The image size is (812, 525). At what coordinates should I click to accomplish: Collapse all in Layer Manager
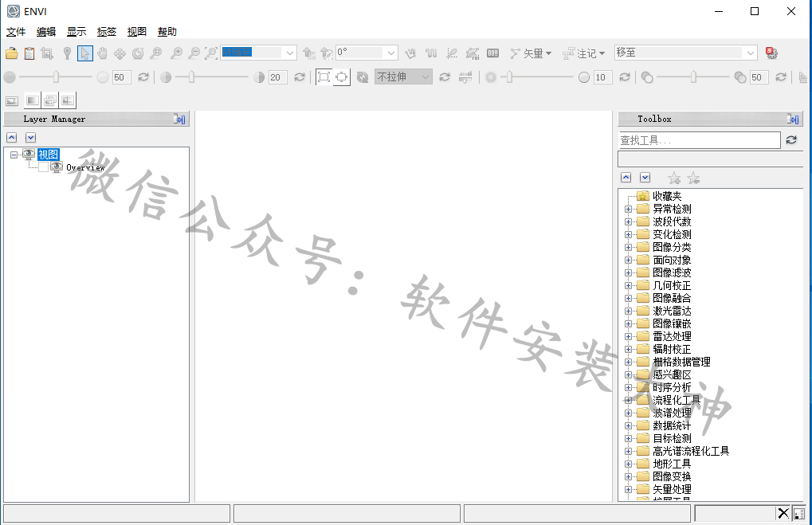tap(11, 137)
